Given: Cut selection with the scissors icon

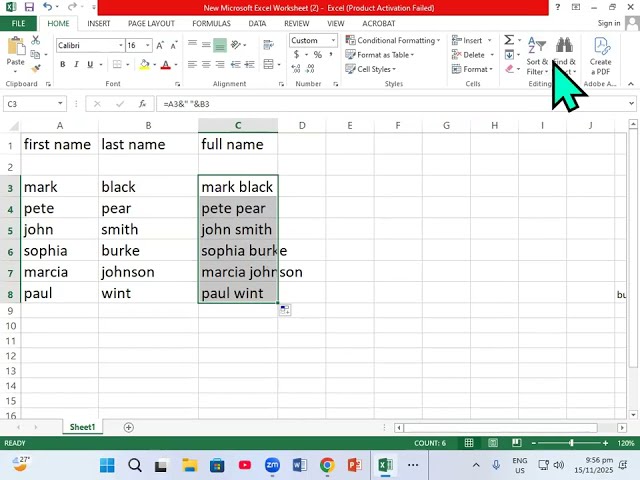Looking at the screenshot, I should click(36, 40).
